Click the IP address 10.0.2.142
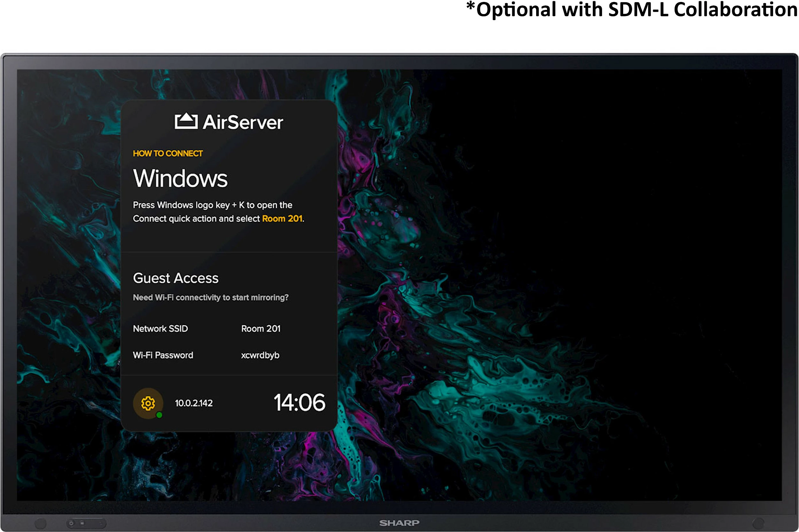This screenshot has height=532, width=799. coord(194,403)
